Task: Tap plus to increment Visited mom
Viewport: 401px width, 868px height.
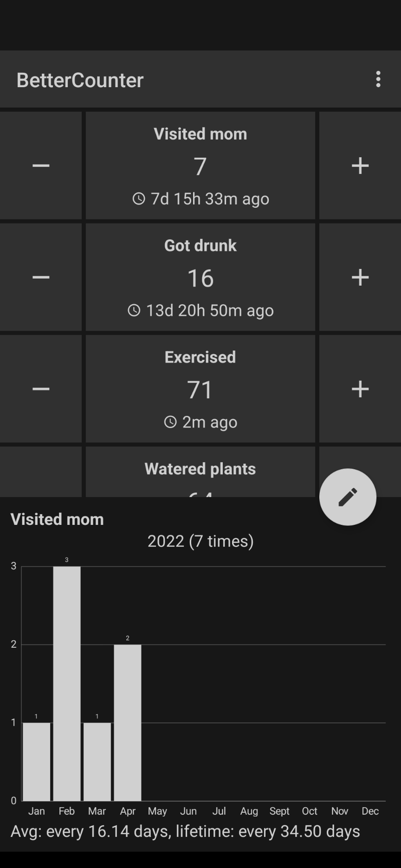Action: tap(360, 166)
